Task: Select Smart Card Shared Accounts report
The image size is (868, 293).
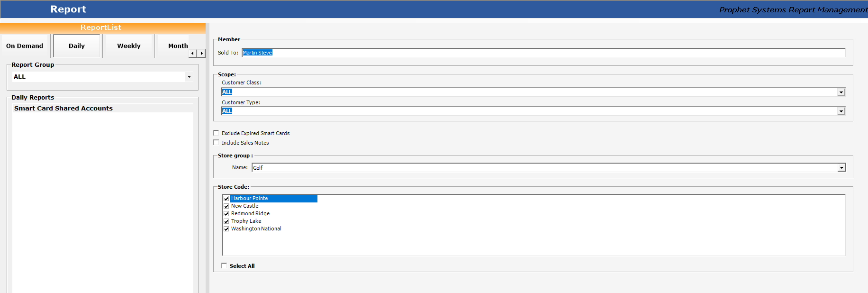Action: [x=63, y=109]
